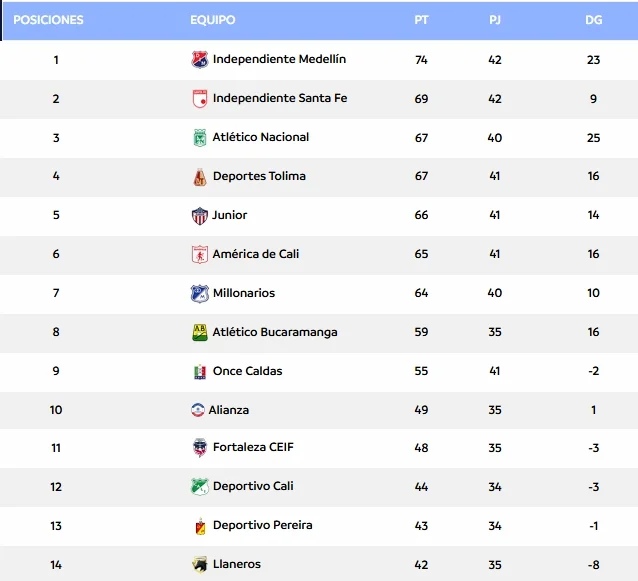Click the Deportes Tolima crest icon
Viewport: 638px width, 581px height.
tap(200, 177)
